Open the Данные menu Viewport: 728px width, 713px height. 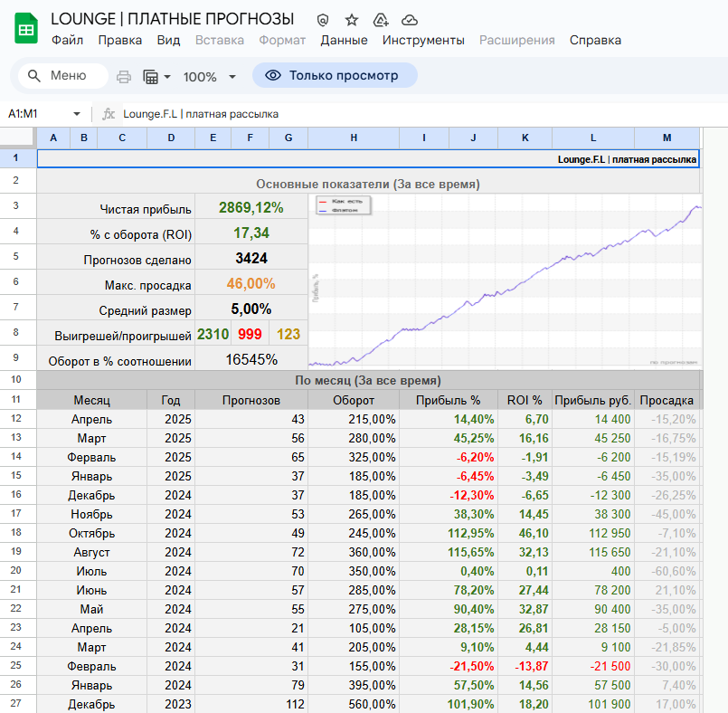(344, 40)
